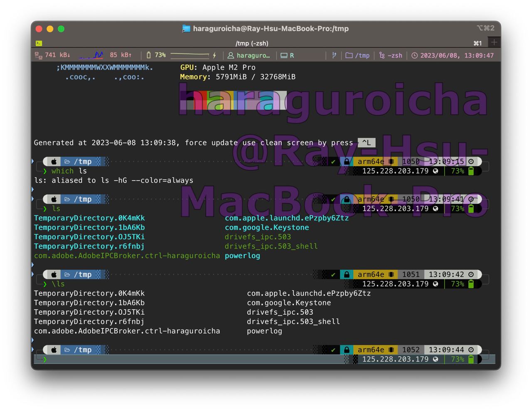
Task: Click the ^L key hint label
Action: (366, 143)
